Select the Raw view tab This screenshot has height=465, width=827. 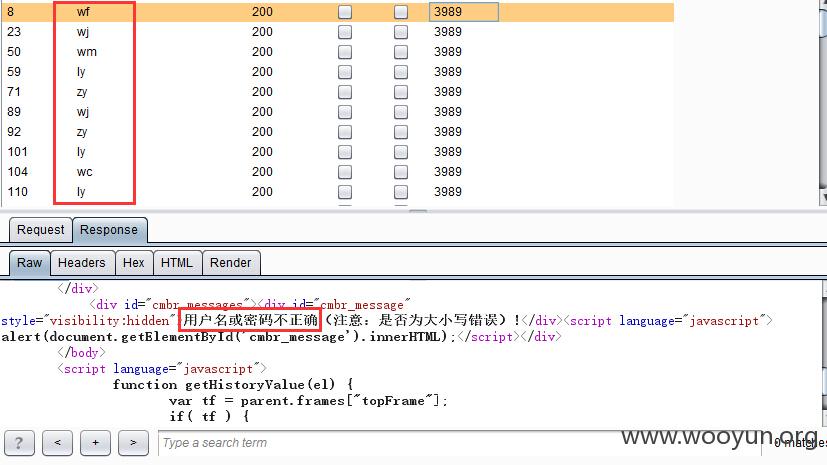(x=30, y=263)
